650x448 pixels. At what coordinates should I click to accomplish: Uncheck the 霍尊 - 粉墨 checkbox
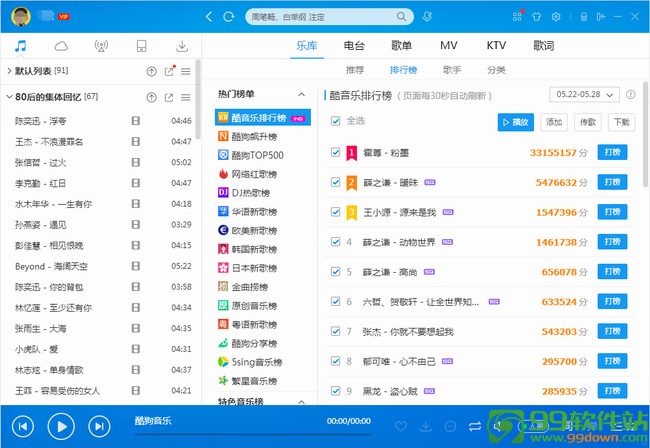335,153
